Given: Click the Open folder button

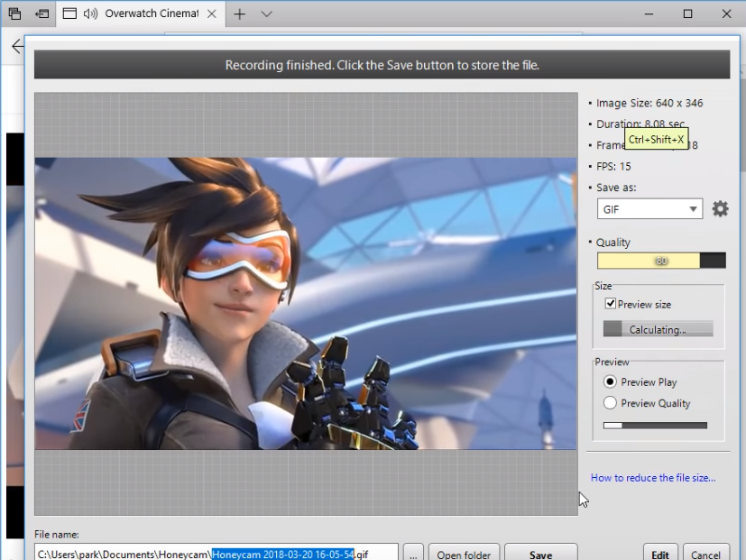Looking at the screenshot, I should pos(464,553).
